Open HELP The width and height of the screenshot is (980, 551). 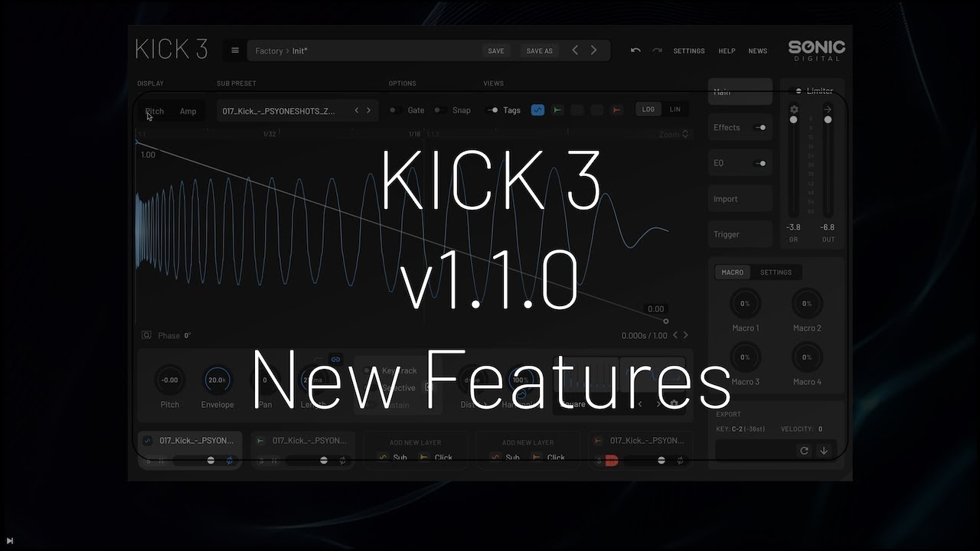click(727, 51)
